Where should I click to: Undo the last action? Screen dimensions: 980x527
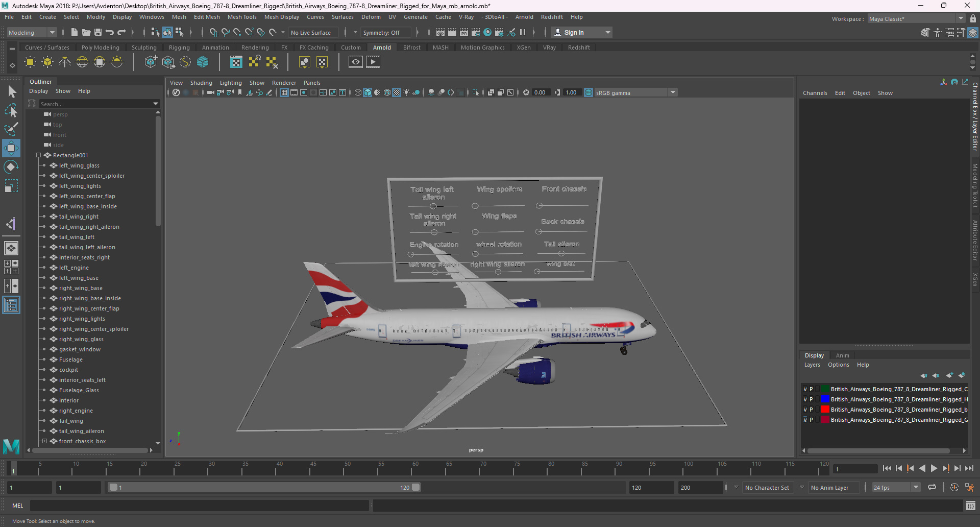(110, 32)
